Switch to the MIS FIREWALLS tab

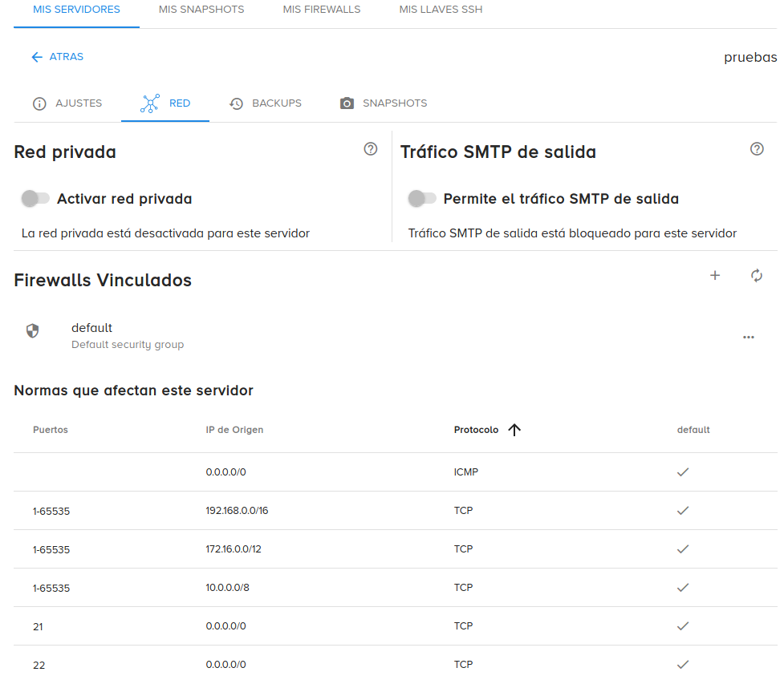click(x=321, y=10)
